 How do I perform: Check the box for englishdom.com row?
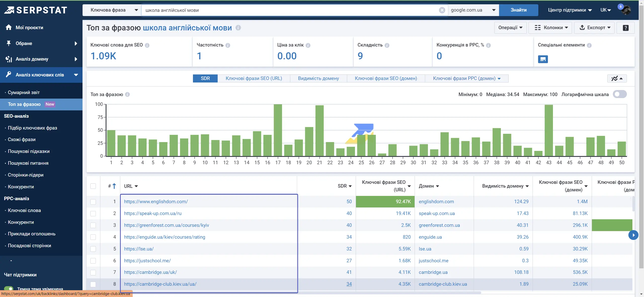coord(93,202)
